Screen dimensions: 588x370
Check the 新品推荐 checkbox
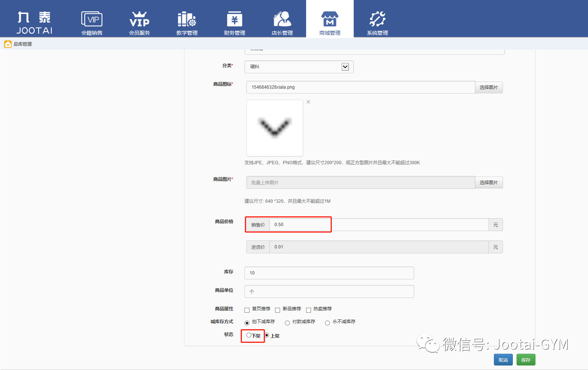pyautogui.click(x=277, y=310)
